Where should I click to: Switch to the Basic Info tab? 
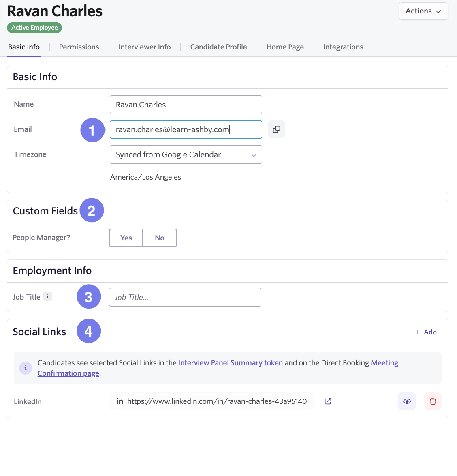point(24,47)
